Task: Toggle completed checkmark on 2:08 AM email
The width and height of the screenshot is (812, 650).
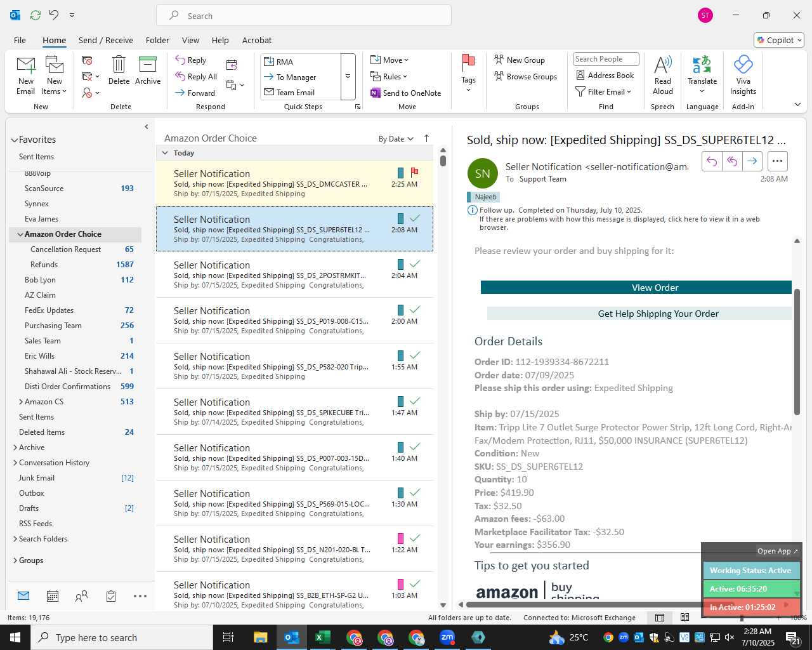Action: [x=415, y=218]
